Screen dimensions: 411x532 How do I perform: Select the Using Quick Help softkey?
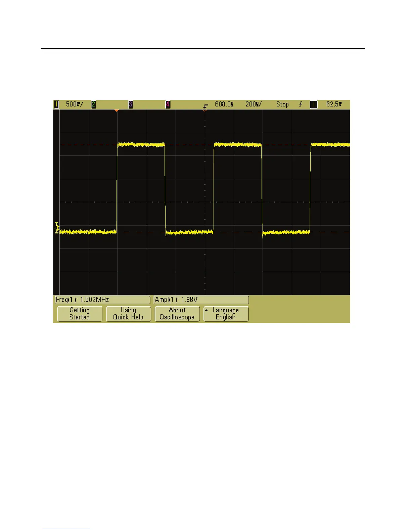[128, 314]
